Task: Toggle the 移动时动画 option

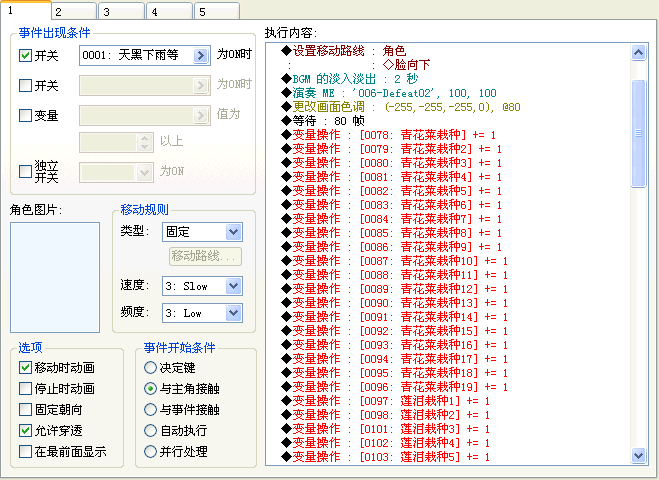Action: click(25, 367)
